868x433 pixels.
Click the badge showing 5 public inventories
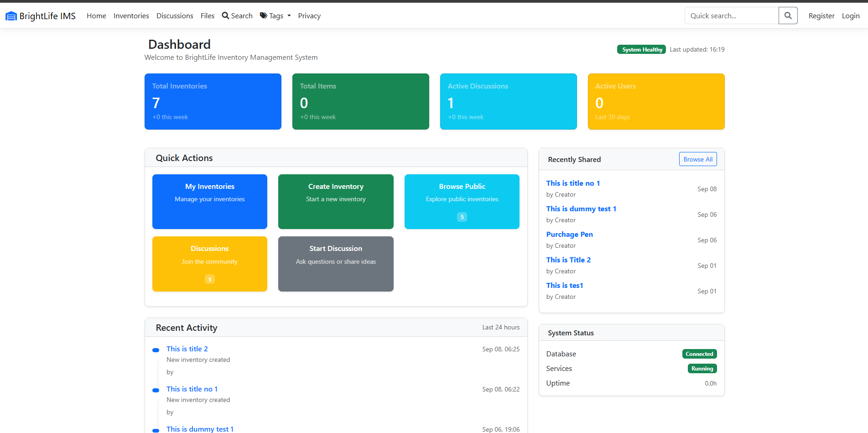coord(462,217)
